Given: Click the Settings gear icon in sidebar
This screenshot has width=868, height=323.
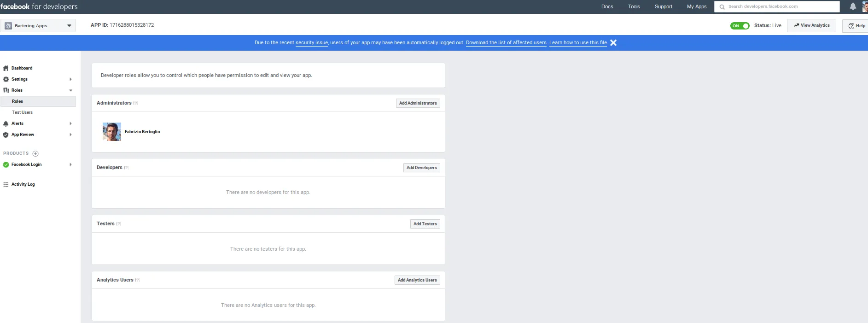Looking at the screenshot, I should (x=6, y=79).
